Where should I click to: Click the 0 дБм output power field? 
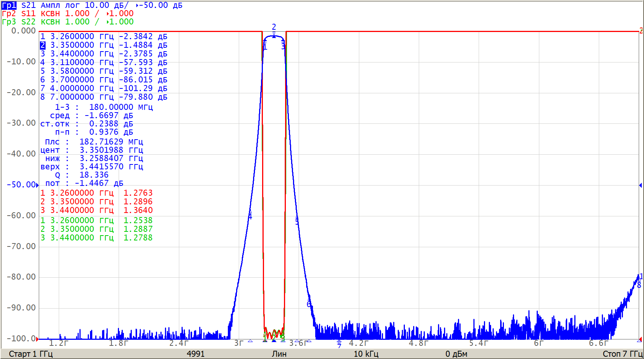[x=456, y=354]
